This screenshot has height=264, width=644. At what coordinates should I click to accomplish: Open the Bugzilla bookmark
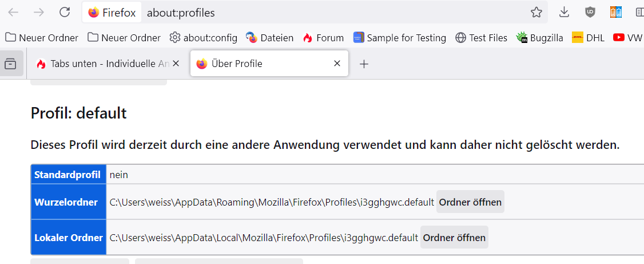539,38
